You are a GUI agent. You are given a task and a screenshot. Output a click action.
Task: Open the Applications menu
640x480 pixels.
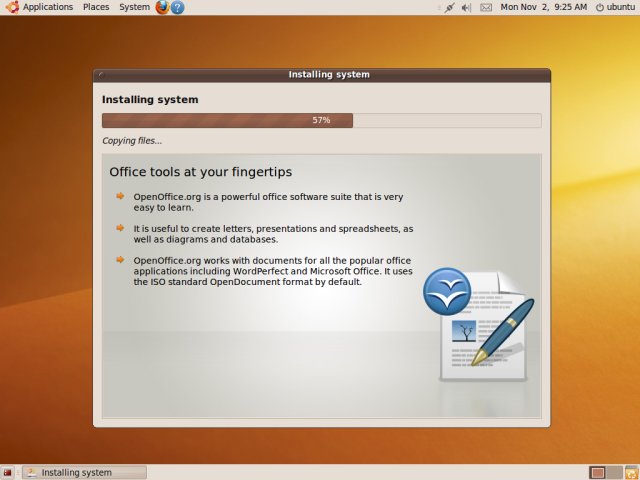tap(48, 7)
